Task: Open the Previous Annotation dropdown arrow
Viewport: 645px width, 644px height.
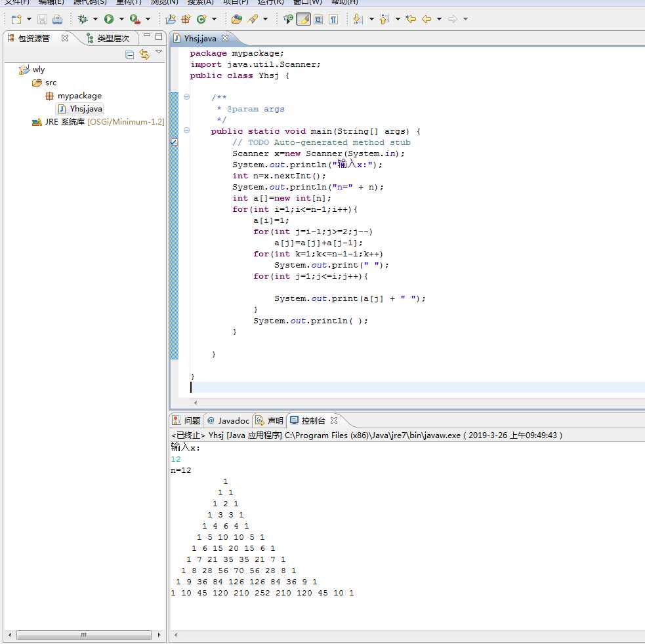Action: tap(398, 19)
